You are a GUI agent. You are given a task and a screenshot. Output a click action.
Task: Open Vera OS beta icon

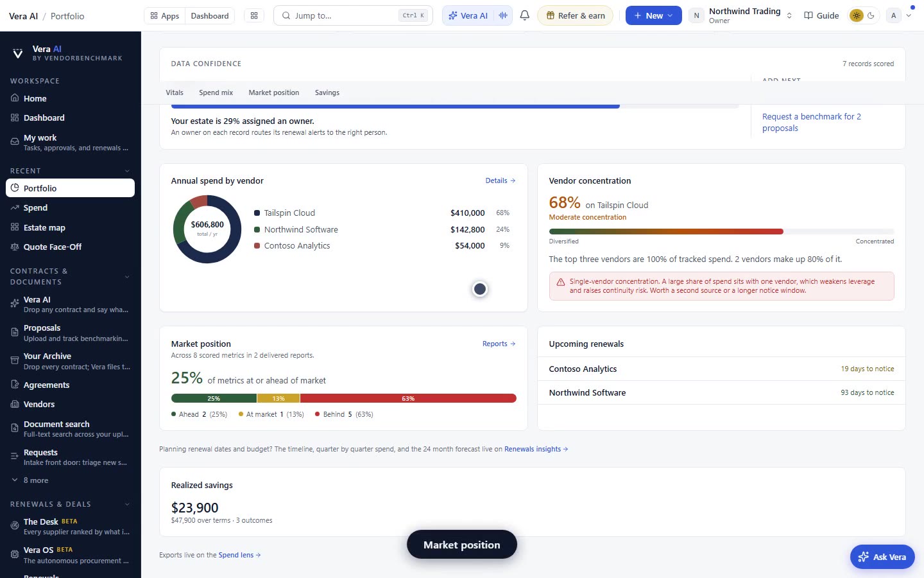pos(15,554)
